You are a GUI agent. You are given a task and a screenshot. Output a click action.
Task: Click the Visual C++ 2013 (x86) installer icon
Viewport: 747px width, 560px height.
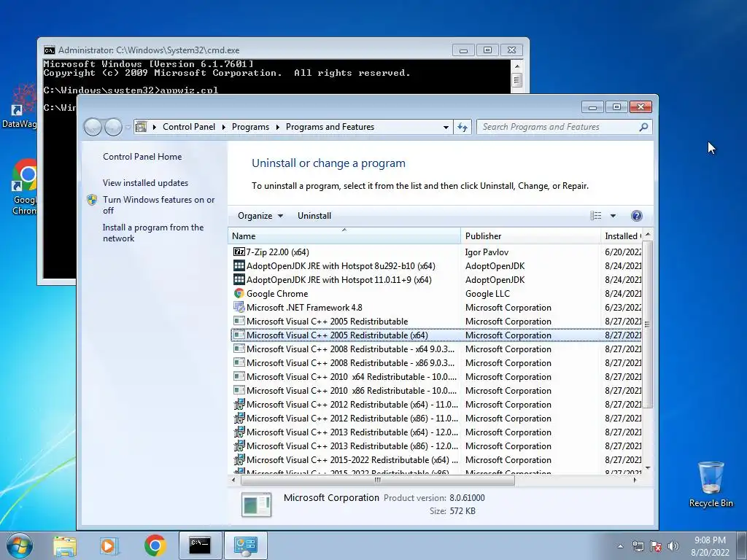[239, 446]
